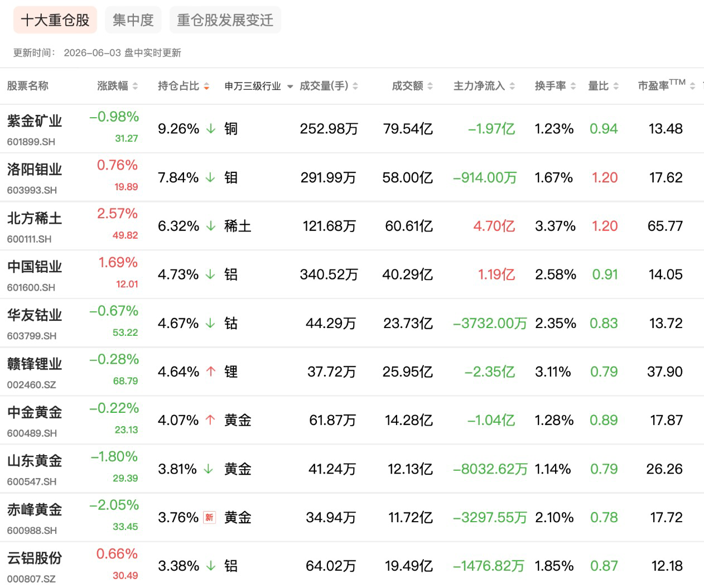This screenshot has width=704, height=588.
Task: Click the 股票名称 column header
Action: pyautogui.click(x=28, y=86)
